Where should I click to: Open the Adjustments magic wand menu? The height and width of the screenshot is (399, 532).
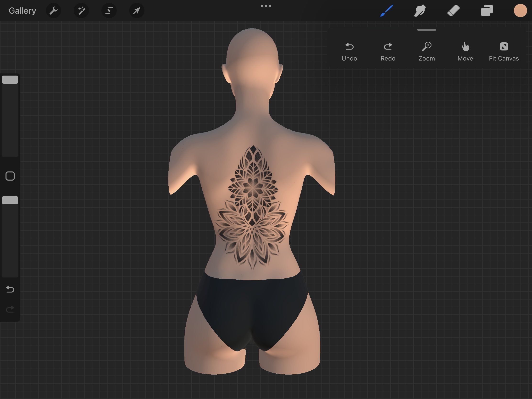pyautogui.click(x=81, y=11)
